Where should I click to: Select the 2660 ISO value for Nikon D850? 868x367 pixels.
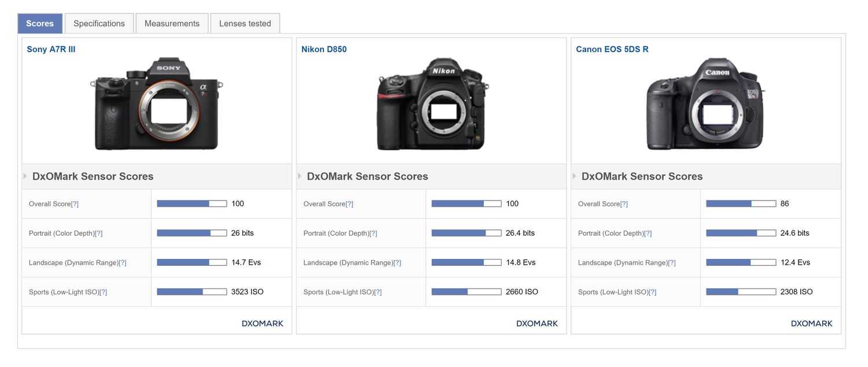522,292
